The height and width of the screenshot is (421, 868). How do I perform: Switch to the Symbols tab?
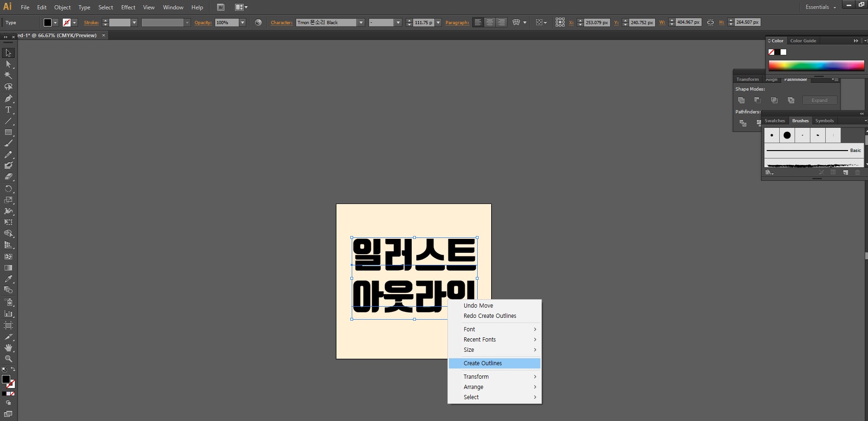(824, 120)
